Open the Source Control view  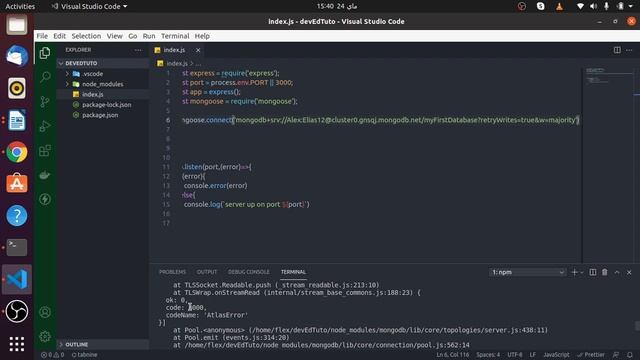pos(45,101)
